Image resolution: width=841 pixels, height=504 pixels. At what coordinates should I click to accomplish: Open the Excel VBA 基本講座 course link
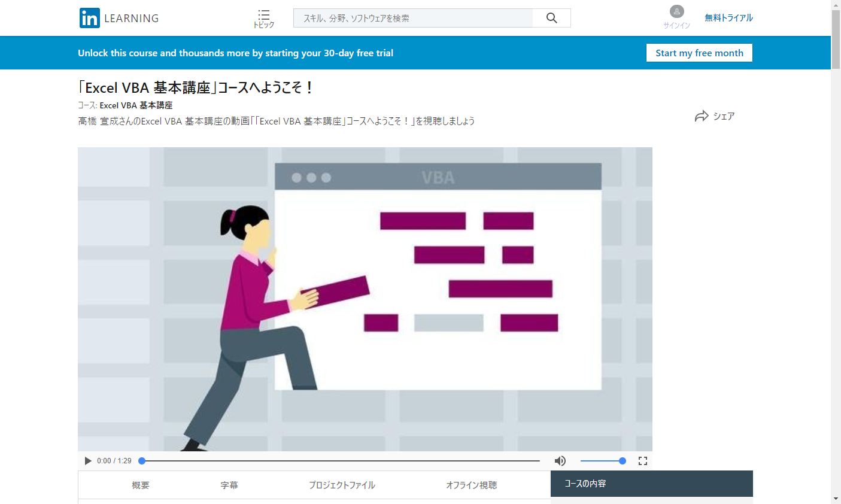coord(136,105)
